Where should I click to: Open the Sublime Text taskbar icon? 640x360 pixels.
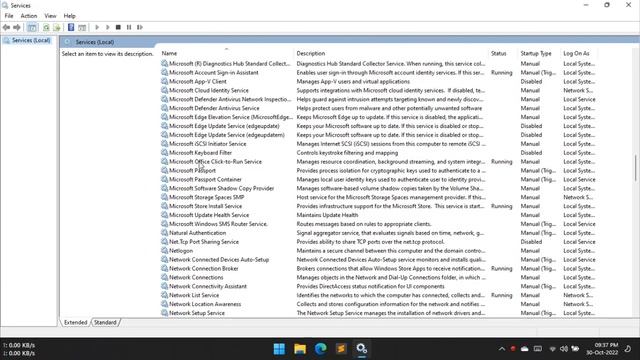click(x=341, y=349)
